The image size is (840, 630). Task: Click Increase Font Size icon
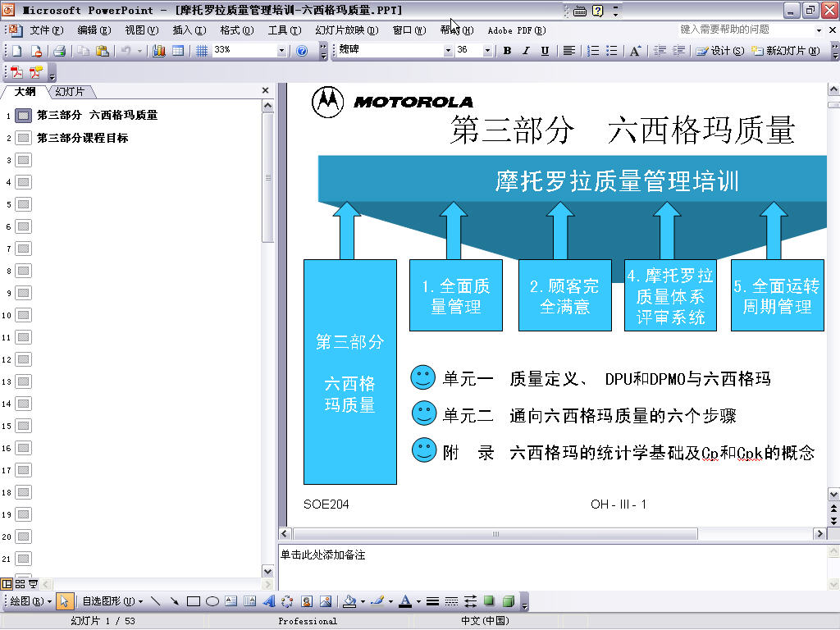coord(635,51)
